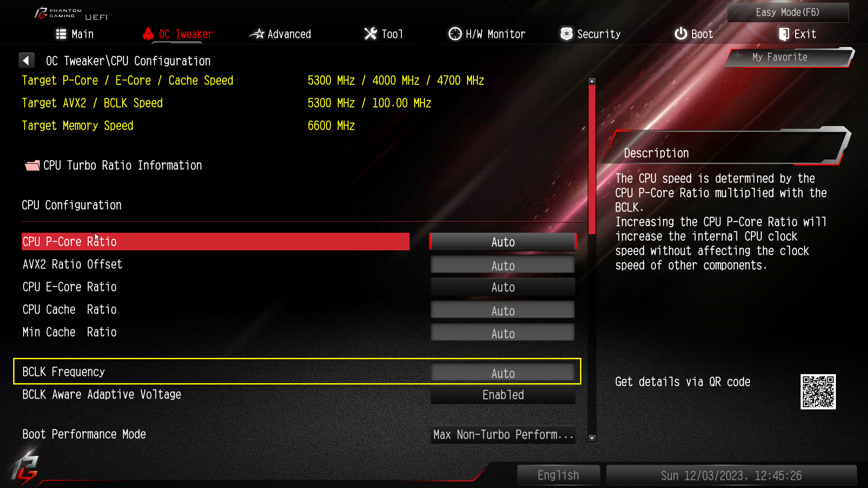Open the CPU E-Core Ratio Auto dropdown
The height and width of the screenshot is (488, 868).
pos(503,287)
